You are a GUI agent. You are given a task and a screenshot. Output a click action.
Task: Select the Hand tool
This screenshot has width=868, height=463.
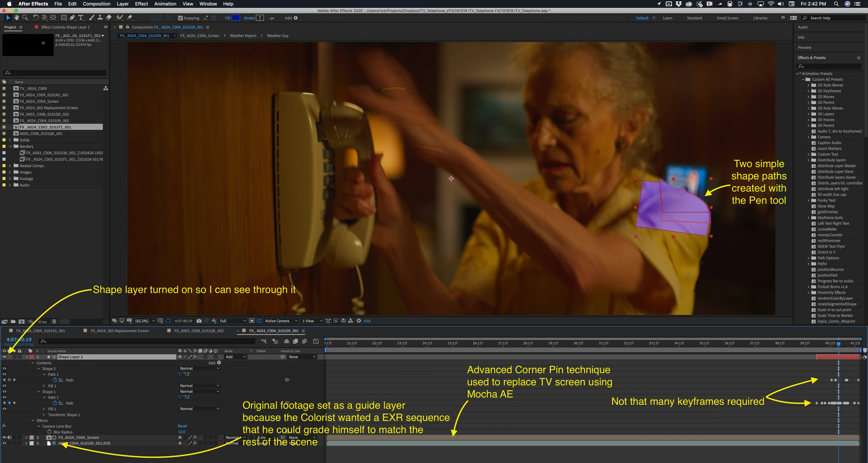[x=16, y=18]
